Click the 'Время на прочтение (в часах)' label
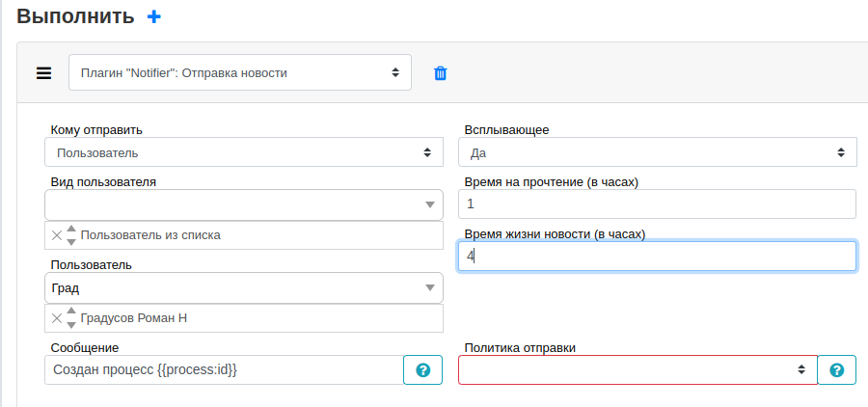The height and width of the screenshot is (407, 868). click(552, 182)
